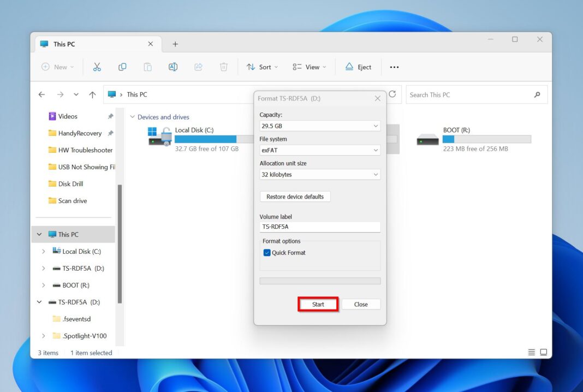Click the Rename icon in toolbar

(x=173, y=67)
